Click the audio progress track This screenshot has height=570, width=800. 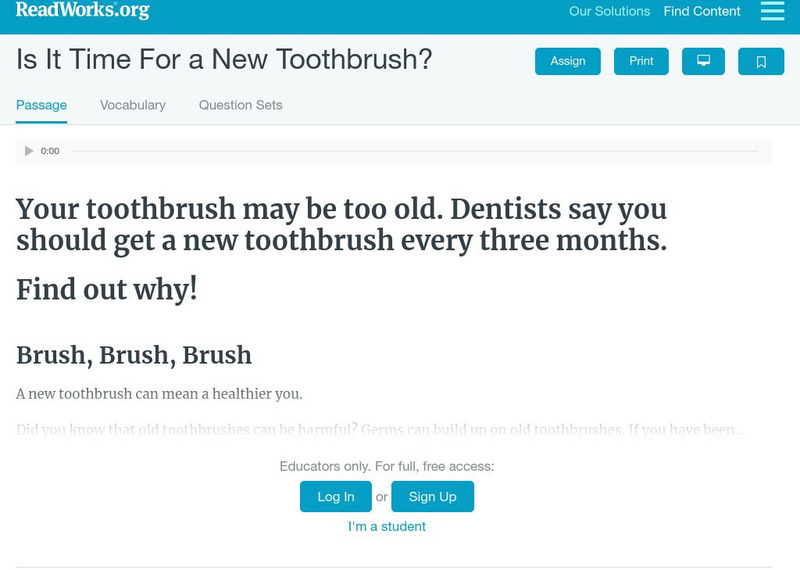coord(415,151)
